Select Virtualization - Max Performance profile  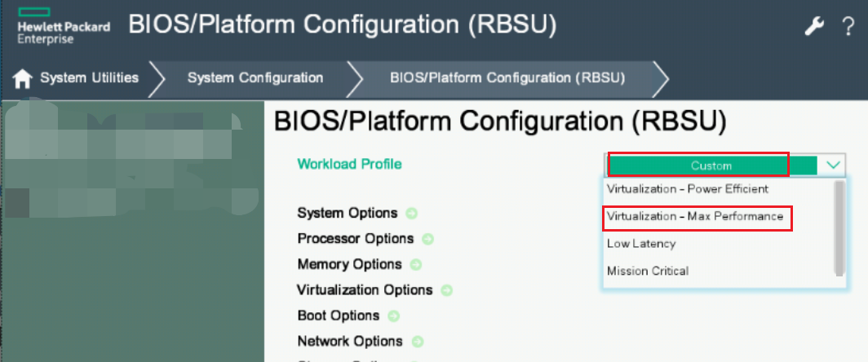(695, 217)
